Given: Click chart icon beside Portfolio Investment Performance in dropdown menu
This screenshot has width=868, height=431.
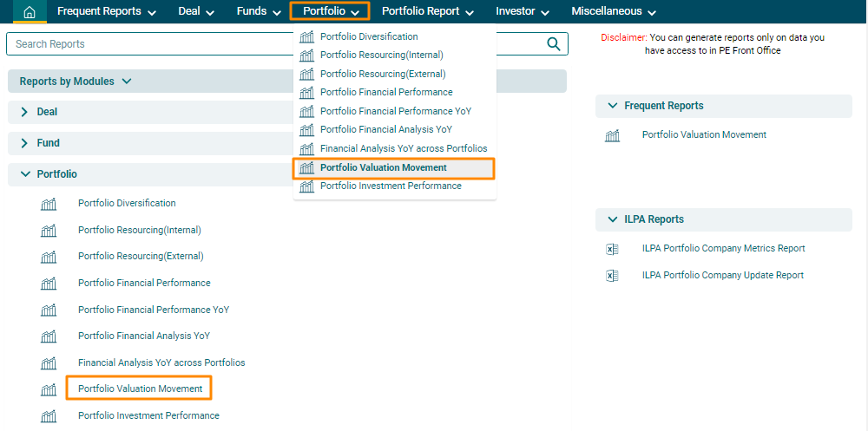Looking at the screenshot, I should click(x=306, y=186).
